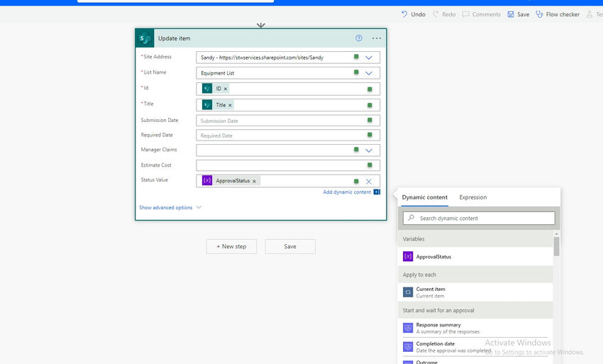Expand the Manager Claims dropdown
The image size is (603, 364).
pyautogui.click(x=369, y=150)
